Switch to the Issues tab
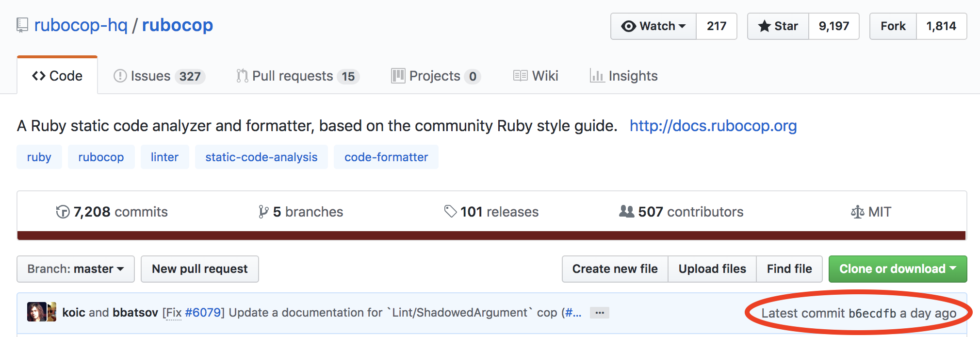Screen dimensions: 980x337 [x=159, y=76]
